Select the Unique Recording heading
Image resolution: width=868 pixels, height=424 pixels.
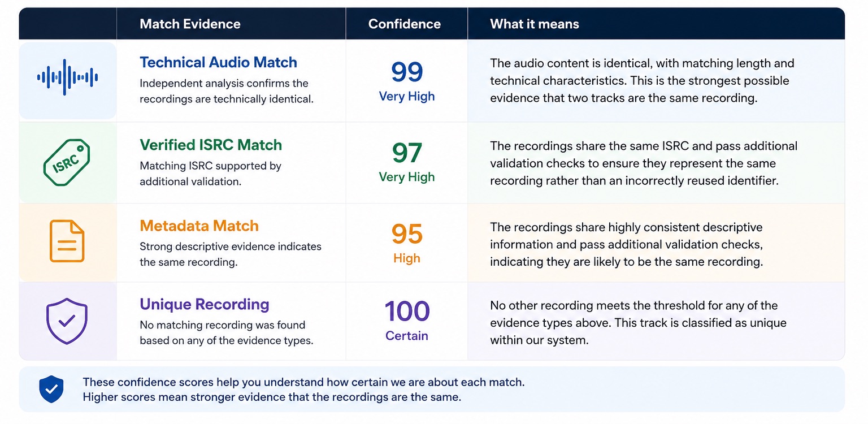205,304
